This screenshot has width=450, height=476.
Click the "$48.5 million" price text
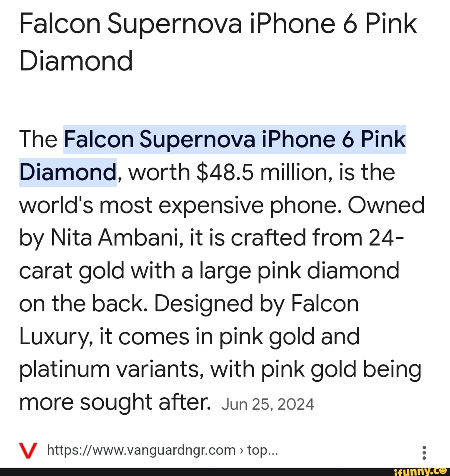pos(233,171)
